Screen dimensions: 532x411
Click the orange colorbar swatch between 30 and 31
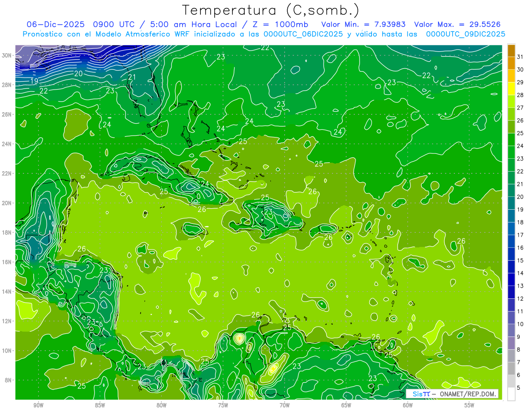[512, 64]
